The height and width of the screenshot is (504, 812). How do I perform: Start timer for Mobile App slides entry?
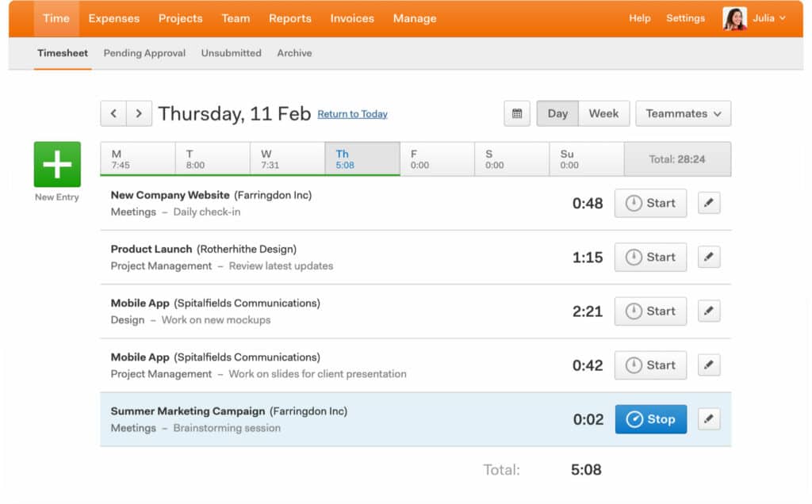650,365
